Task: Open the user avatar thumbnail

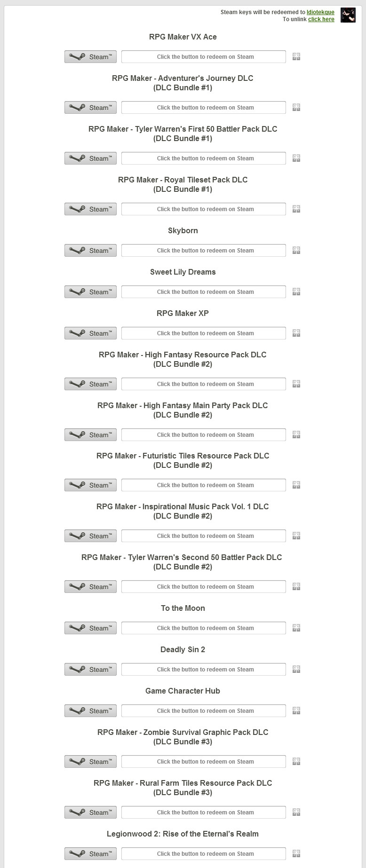Action: [x=348, y=15]
